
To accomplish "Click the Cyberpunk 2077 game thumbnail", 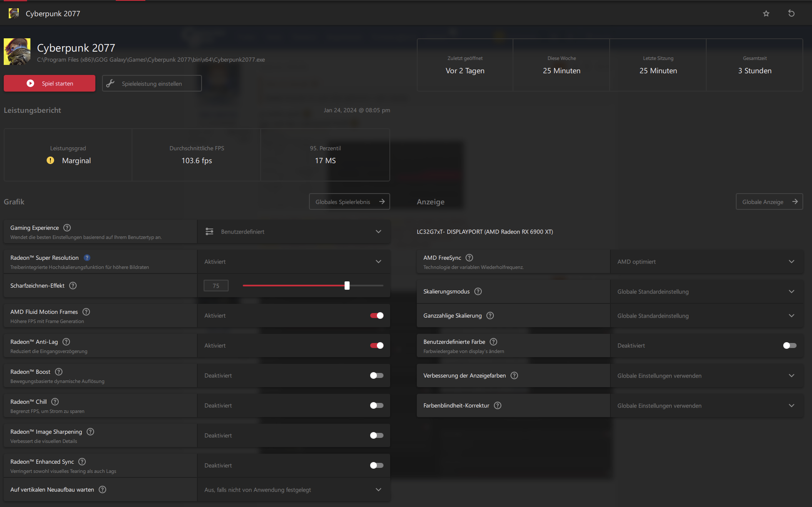I will click(17, 52).
